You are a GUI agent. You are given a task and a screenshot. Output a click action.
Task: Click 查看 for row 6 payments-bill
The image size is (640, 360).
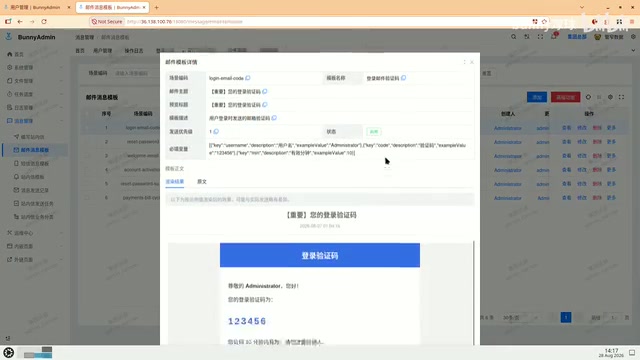point(567,198)
